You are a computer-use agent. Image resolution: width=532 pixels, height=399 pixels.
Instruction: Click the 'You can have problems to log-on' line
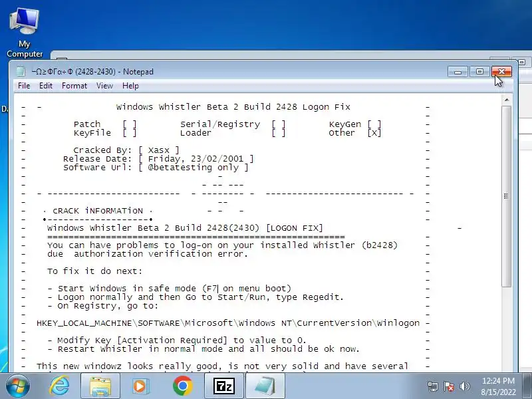tap(222, 245)
